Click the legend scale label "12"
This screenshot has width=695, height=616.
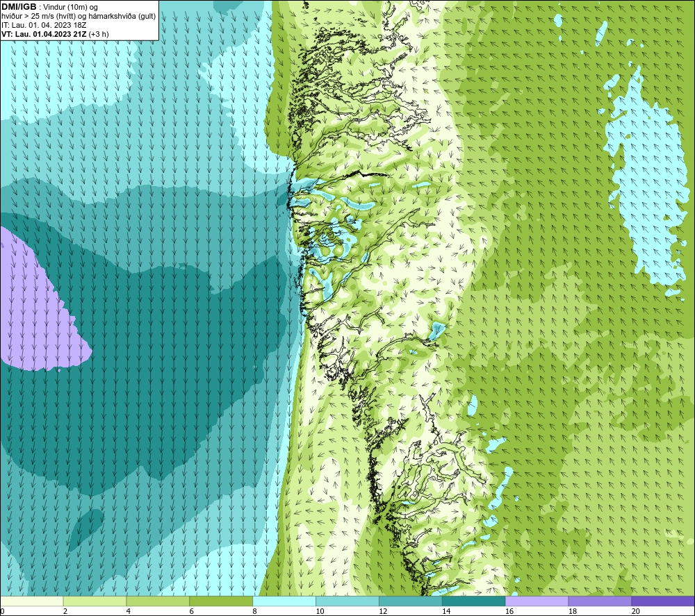[x=383, y=611]
